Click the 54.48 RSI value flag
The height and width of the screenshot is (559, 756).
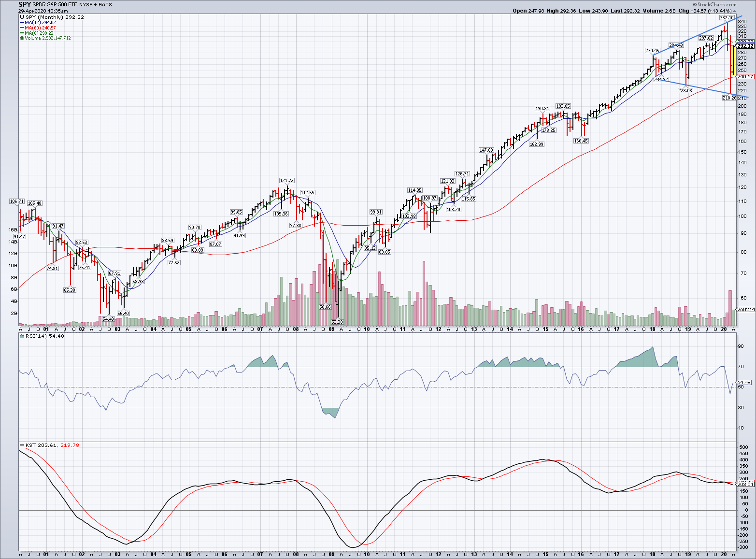744,382
